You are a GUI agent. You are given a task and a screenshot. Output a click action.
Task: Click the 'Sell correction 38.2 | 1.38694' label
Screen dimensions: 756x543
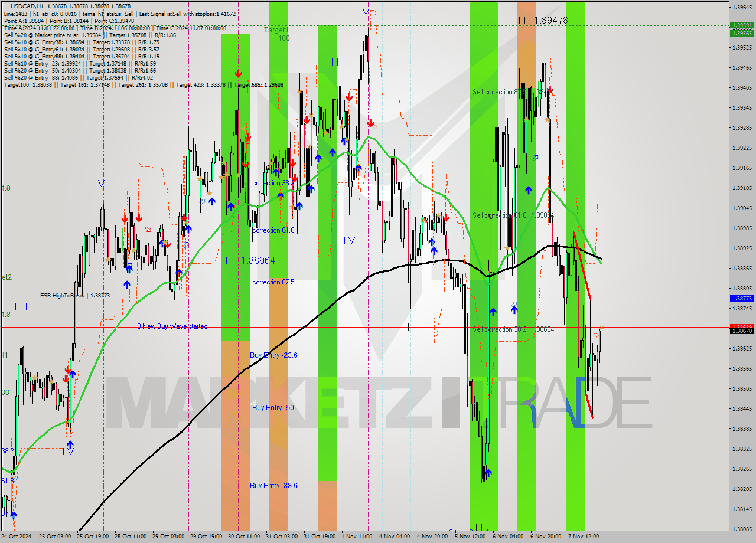pyautogui.click(x=513, y=329)
